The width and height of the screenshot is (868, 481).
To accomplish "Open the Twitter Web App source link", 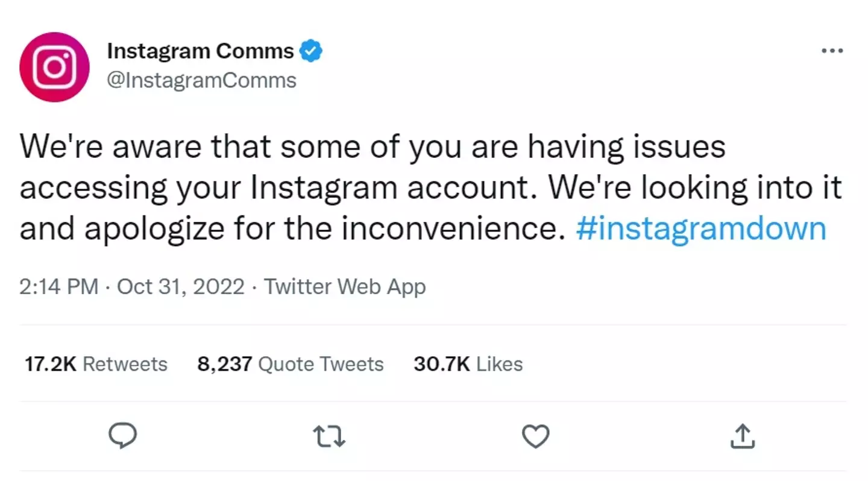I will pyautogui.click(x=345, y=286).
